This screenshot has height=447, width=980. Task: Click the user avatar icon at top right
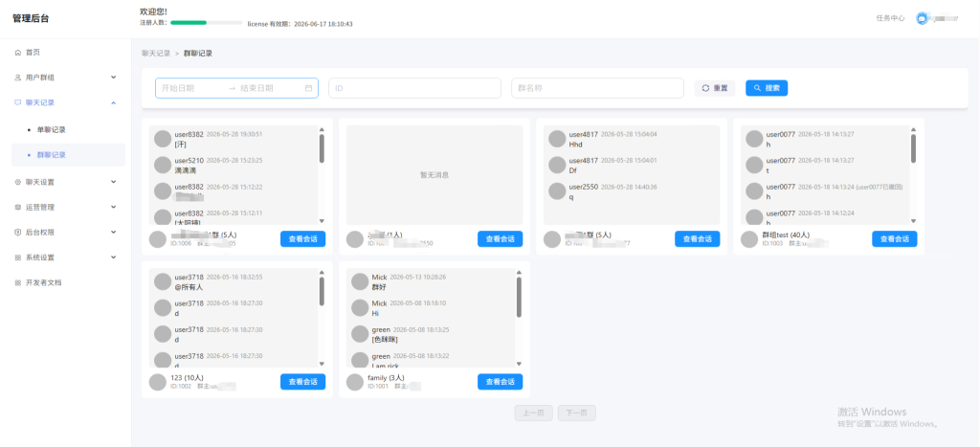click(922, 19)
